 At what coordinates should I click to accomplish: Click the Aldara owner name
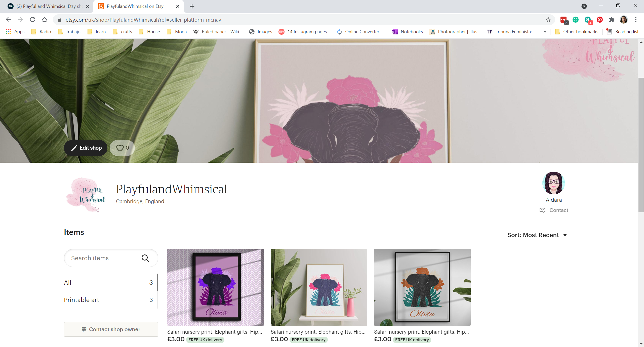point(554,200)
